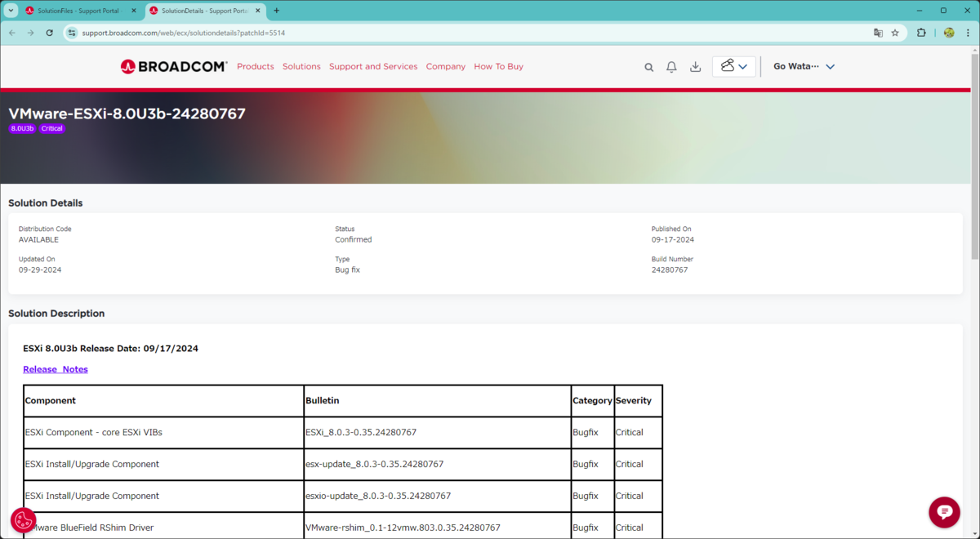Screen dimensions: 980x539
Task: Click the Build Number value 24280767
Action: pyautogui.click(x=670, y=269)
